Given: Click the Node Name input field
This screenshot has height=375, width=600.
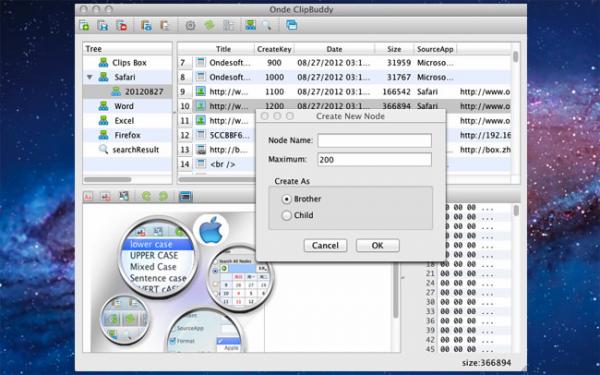Looking at the screenshot, I should 375,140.
